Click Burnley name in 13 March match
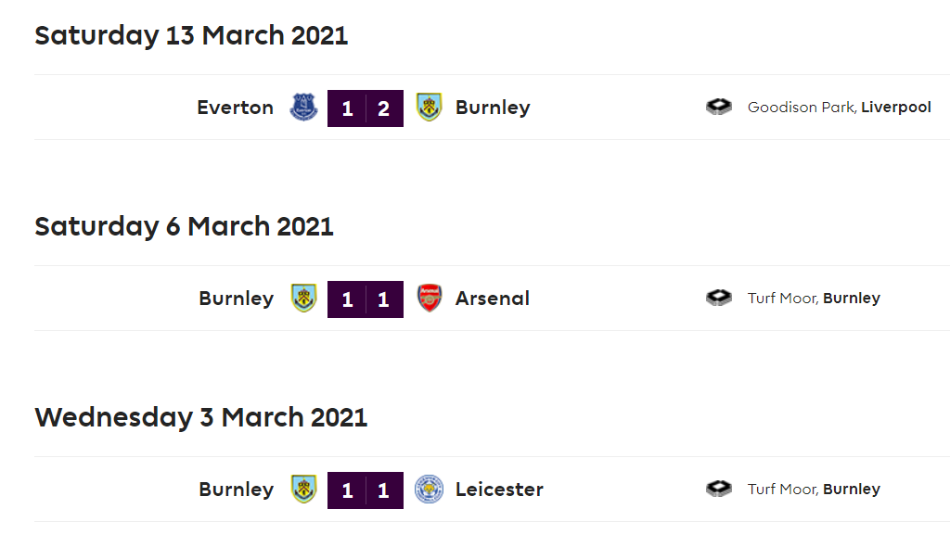 click(493, 108)
